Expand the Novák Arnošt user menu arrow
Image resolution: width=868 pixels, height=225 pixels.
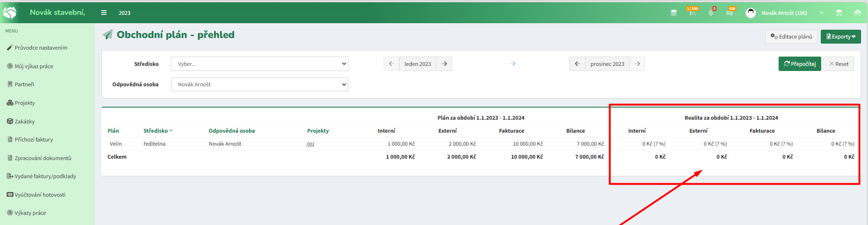pos(822,13)
